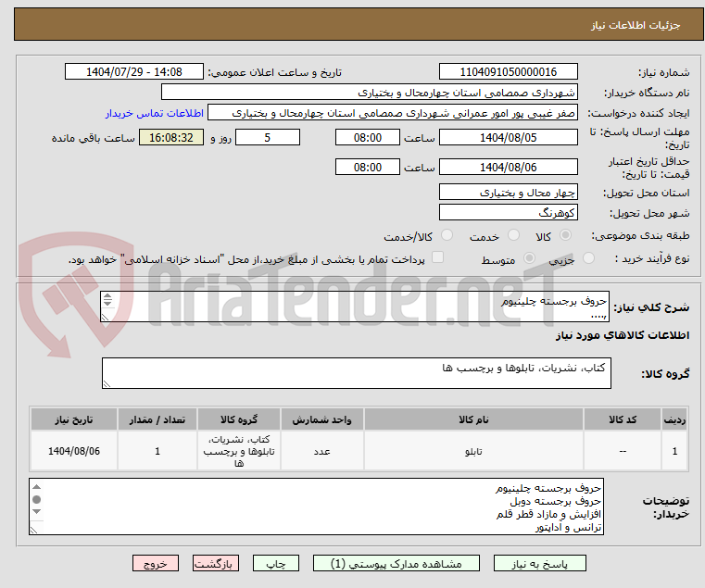
Task: Click scroll-up arrow in 'شرح کلی نیاز' box
Action: pos(107,296)
